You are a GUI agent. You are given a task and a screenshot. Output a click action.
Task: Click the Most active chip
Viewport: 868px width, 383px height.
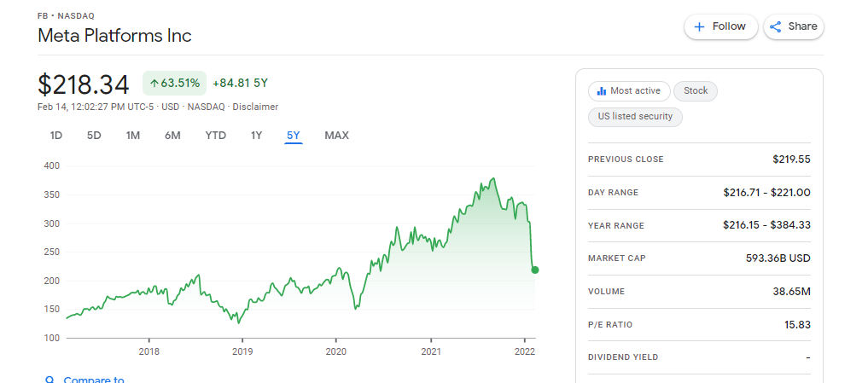629,90
